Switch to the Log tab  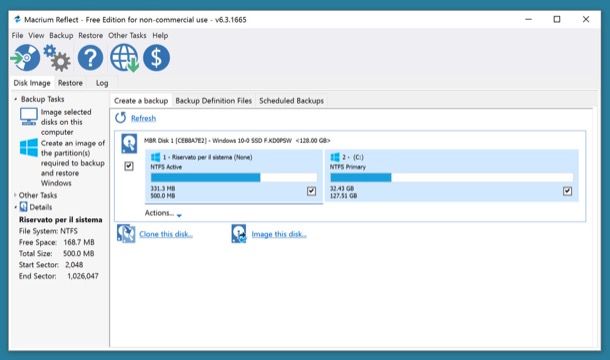pos(102,83)
